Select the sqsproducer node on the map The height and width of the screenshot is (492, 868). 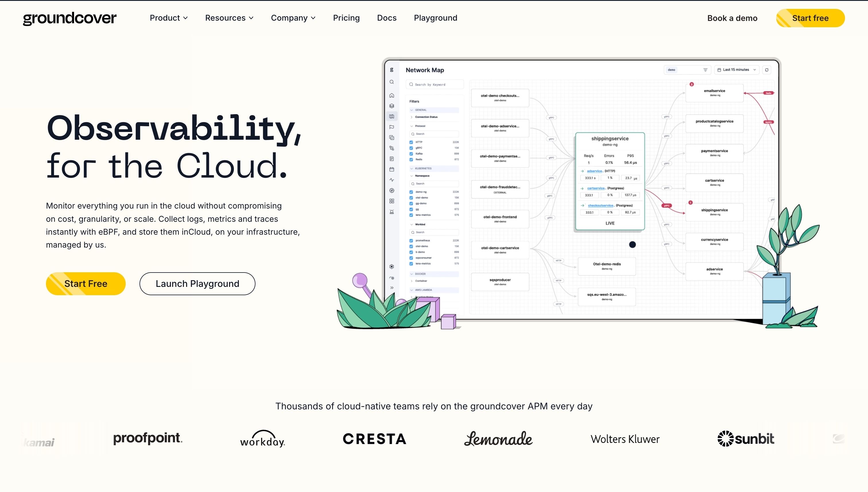[500, 282]
